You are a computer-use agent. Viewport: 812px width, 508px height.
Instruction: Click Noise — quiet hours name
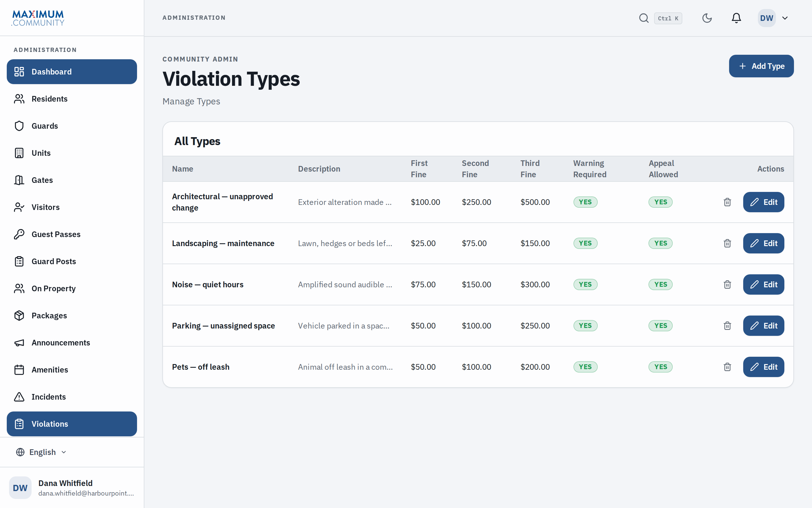click(208, 284)
